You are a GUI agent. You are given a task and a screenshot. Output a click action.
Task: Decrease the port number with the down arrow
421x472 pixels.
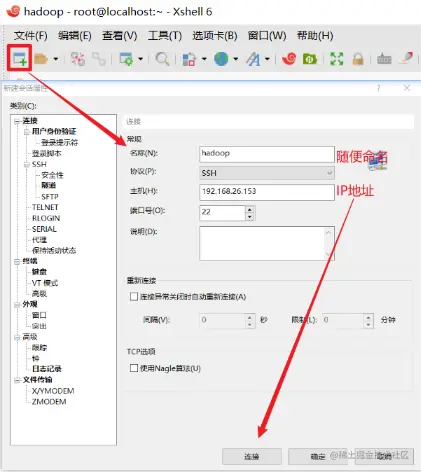(250, 217)
